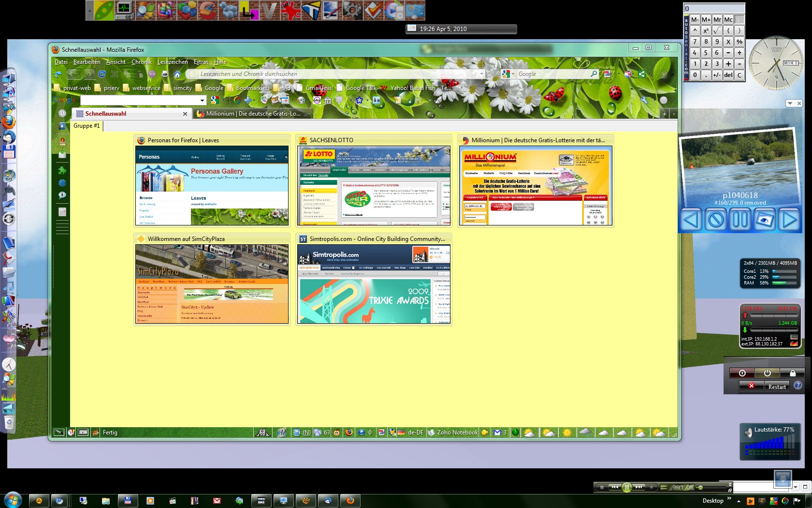Toggle the slideshow eye view button
This screenshot has height=508, width=812.
pos(765,220)
